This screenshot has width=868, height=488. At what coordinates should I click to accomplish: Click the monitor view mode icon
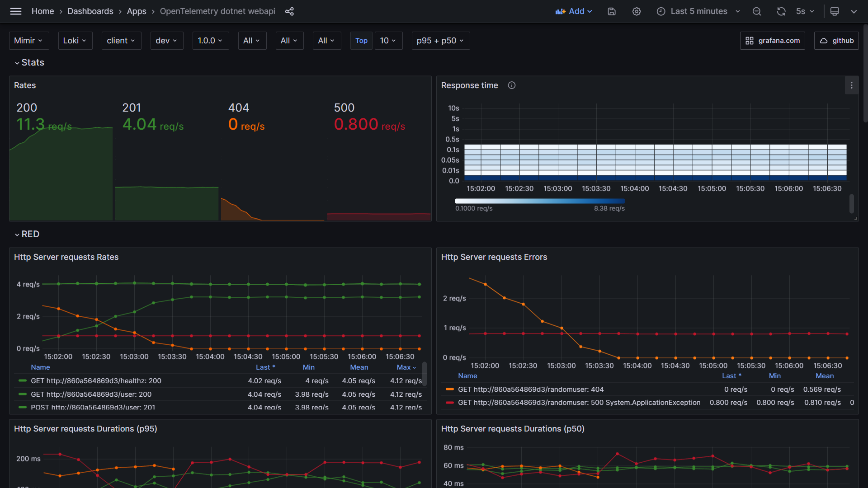[835, 11]
